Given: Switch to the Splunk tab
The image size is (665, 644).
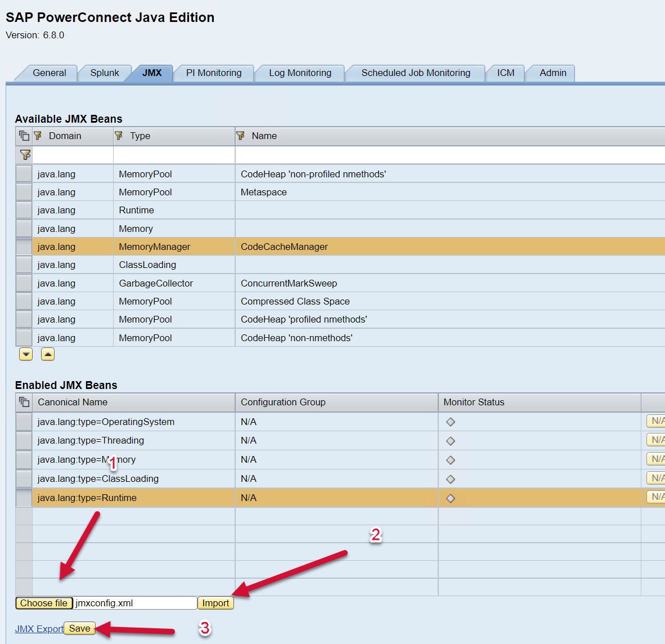Looking at the screenshot, I should pyautogui.click(x=105, y=73).
